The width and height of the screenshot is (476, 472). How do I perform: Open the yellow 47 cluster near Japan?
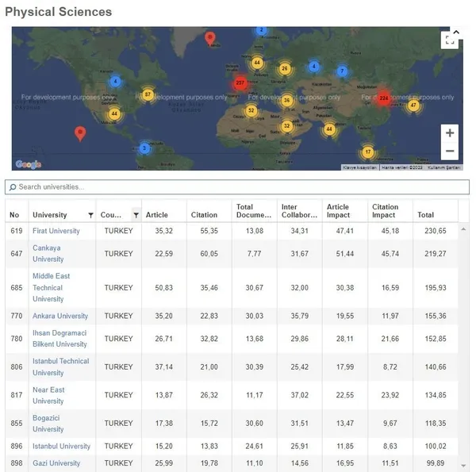point(413,106)
